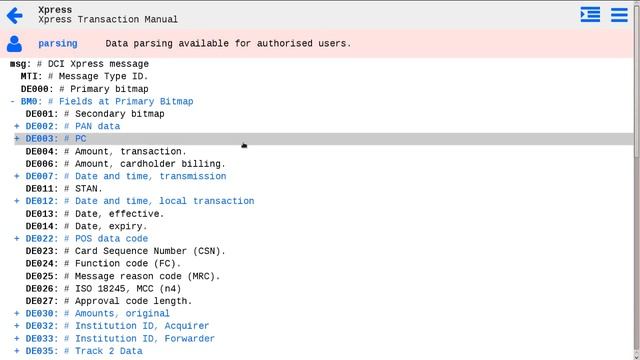The height and width of the screenshot is (360, 640).
Task: Expand the DE030 Amounts, original node
Action: [x=17, y=313]
